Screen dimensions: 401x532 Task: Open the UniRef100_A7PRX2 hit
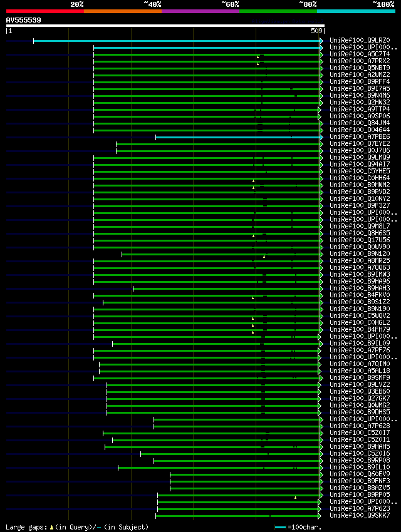click(360, 61)
